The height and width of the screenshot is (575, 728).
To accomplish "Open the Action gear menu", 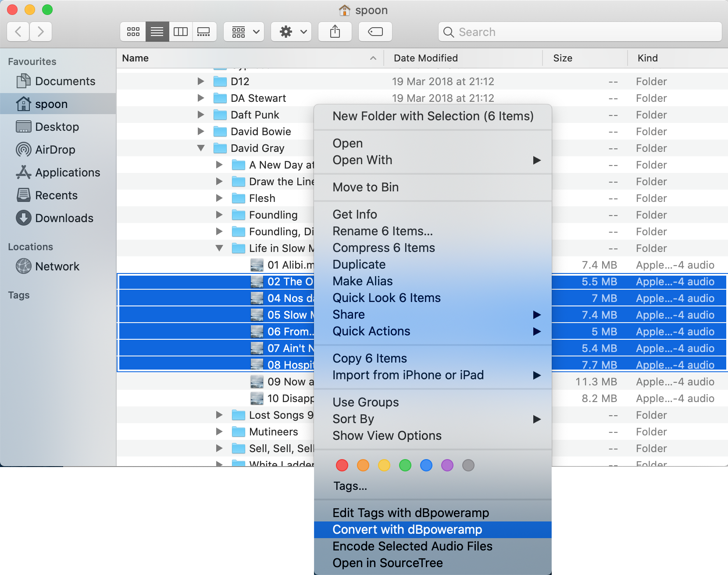I will tap(291, 32).
